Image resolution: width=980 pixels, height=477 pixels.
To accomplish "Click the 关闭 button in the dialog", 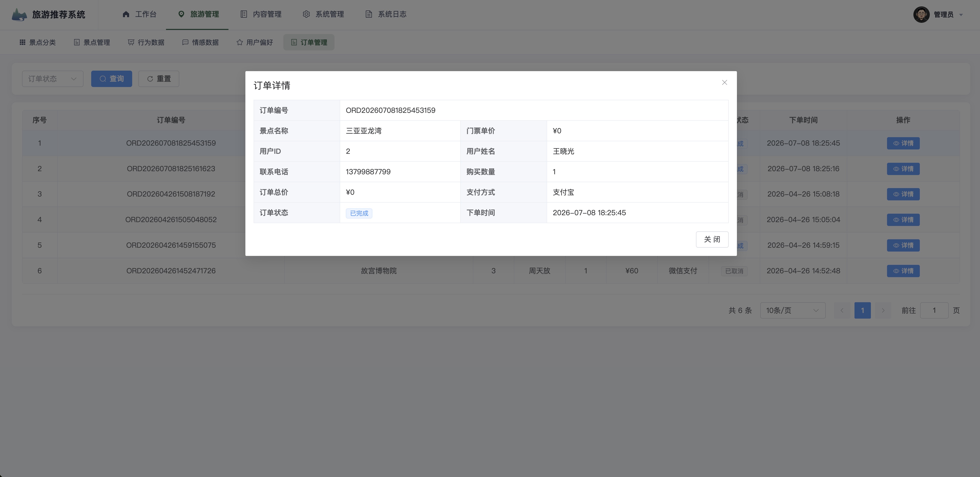I will point(712,240).
